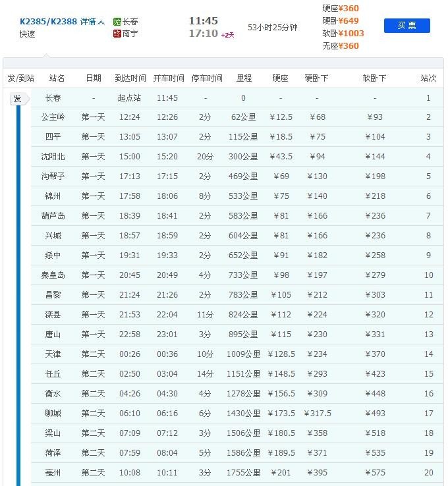Click the 到达时间 column header
Viewport: 448px width, 486px height.
click(x=130, y=78)
